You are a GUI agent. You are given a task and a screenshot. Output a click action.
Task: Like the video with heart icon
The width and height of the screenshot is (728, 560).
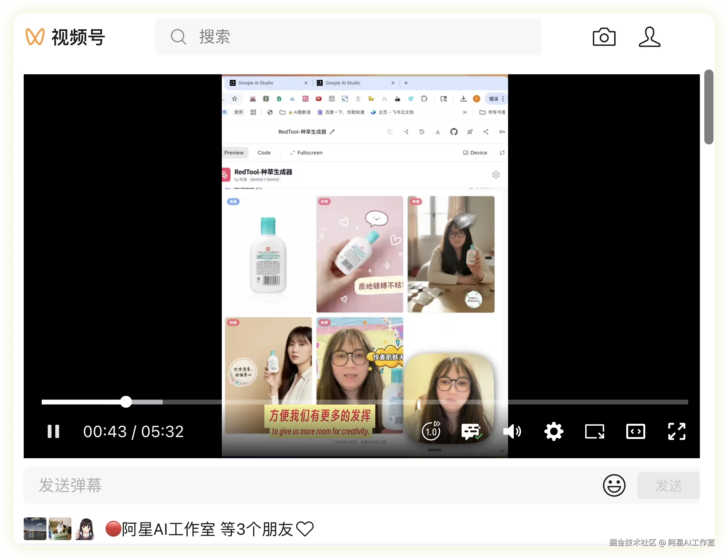[x=305, y=529]
